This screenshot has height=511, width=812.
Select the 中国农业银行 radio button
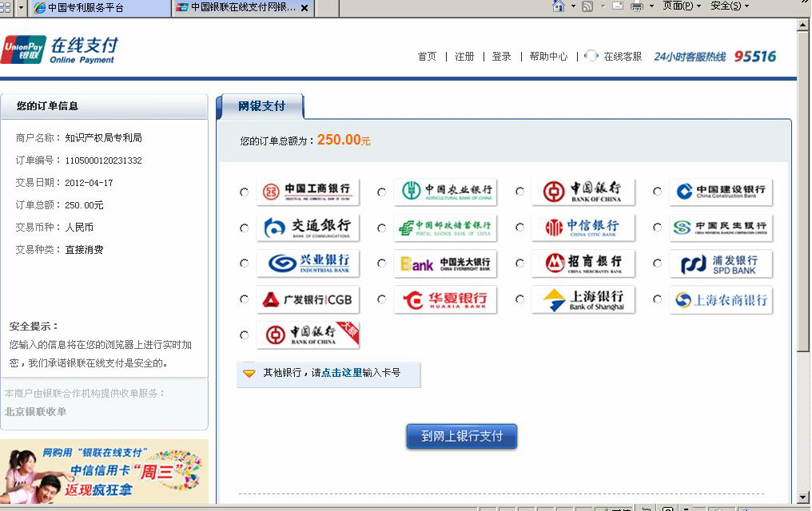[381, 192]
